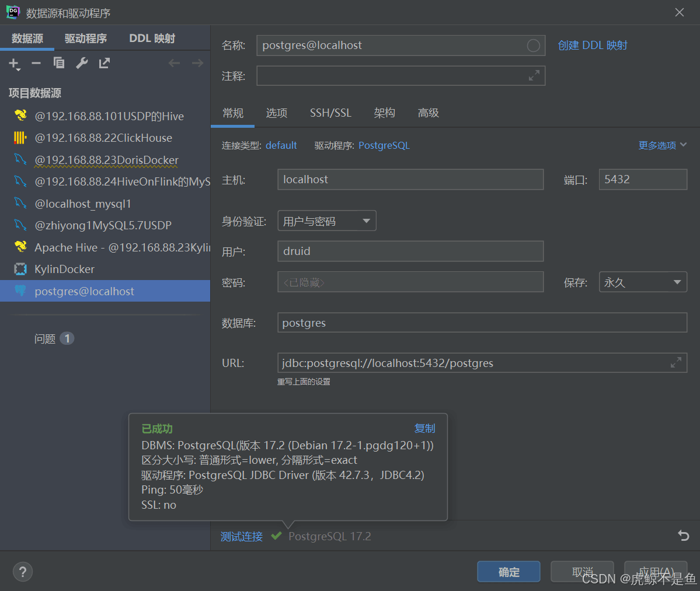Screen dimensions: 700x591
Task: Click the 确定 button
Action: click(x=509, y=572)
